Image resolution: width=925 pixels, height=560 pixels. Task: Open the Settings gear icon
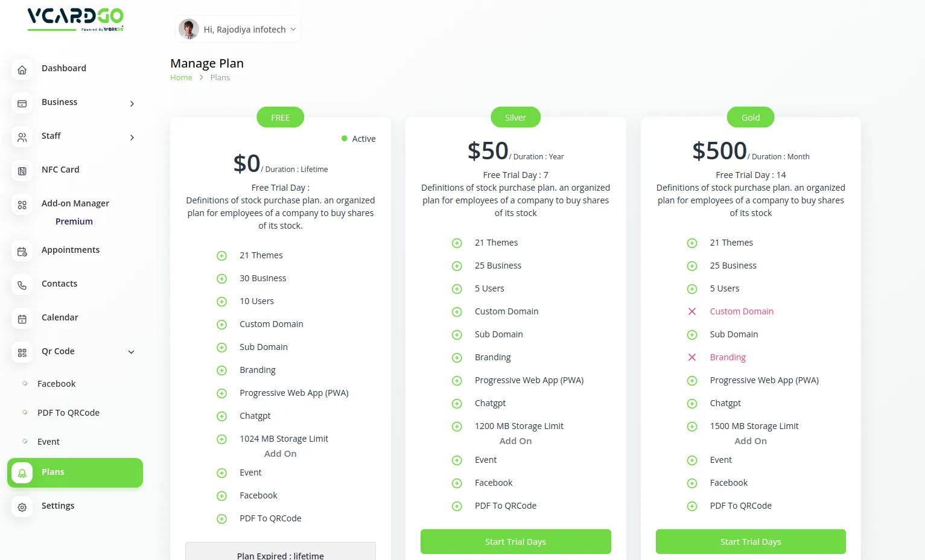(22, 507)
